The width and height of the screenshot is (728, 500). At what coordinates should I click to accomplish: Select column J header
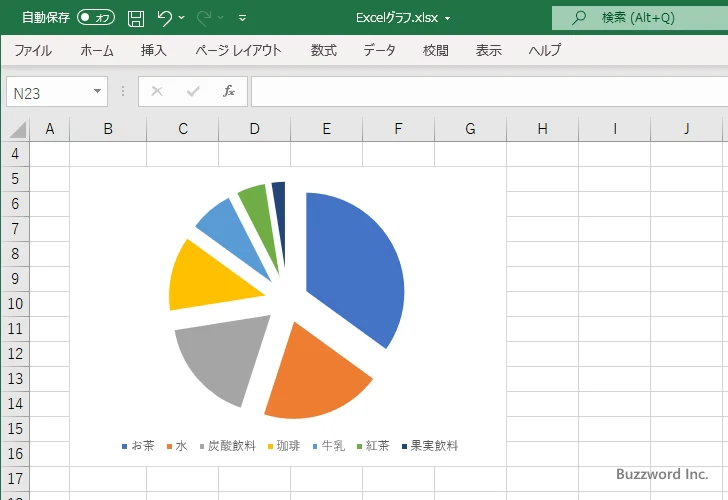point(686,129)
